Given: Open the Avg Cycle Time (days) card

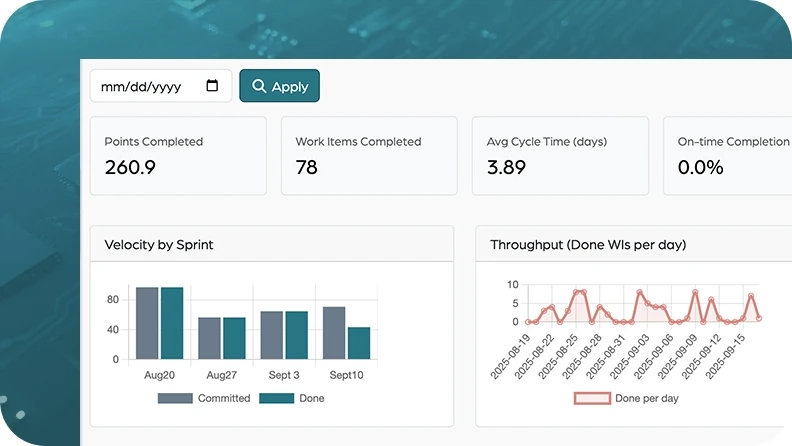Looking at the screenshot, I should tap(560, 156).
